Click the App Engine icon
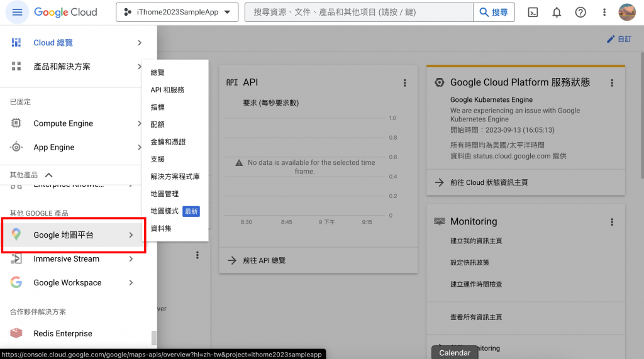This screenshot has height=359, width=644. tap(16, 147)
